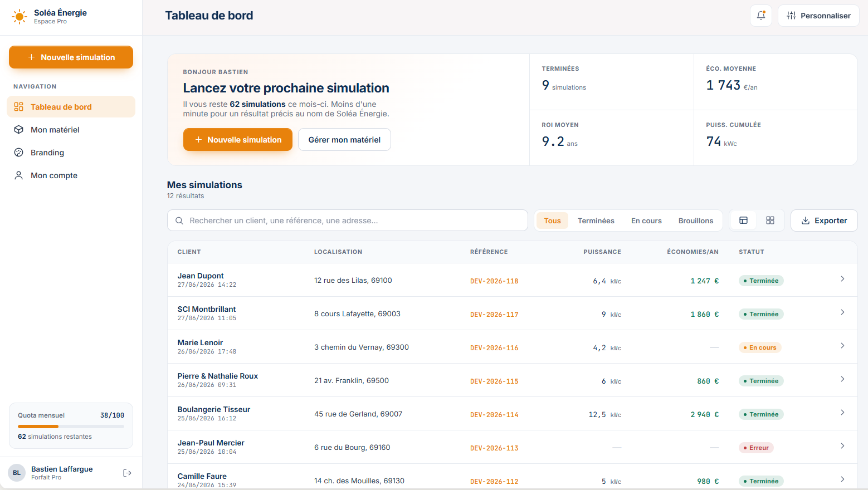Open the notifications bell
868x490 pixels.
click(761, 16)
